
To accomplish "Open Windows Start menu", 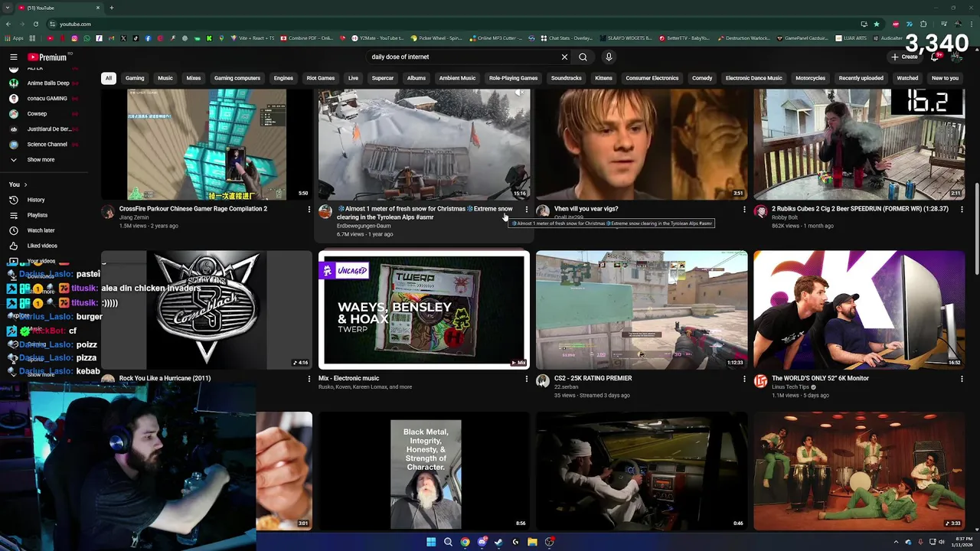I will pyautogui.click(x=431, y=542).
